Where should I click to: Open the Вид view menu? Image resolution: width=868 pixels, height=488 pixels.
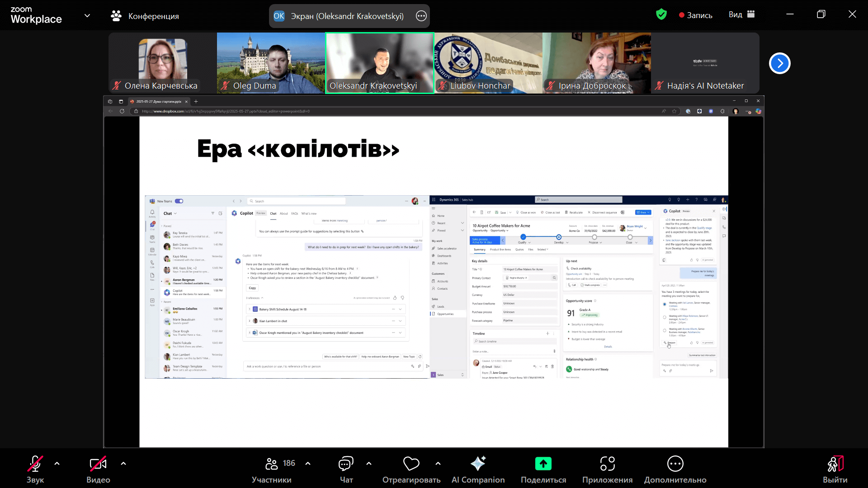click(741, 14)
